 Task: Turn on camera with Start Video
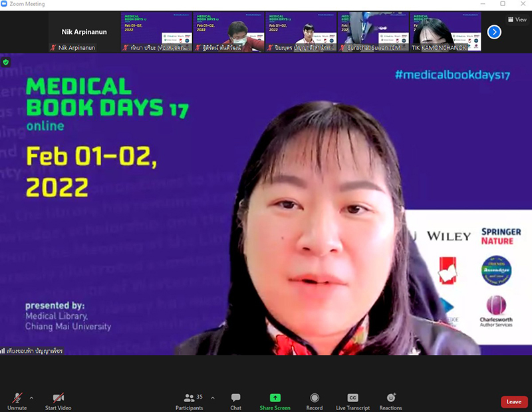tap(58, 401)
